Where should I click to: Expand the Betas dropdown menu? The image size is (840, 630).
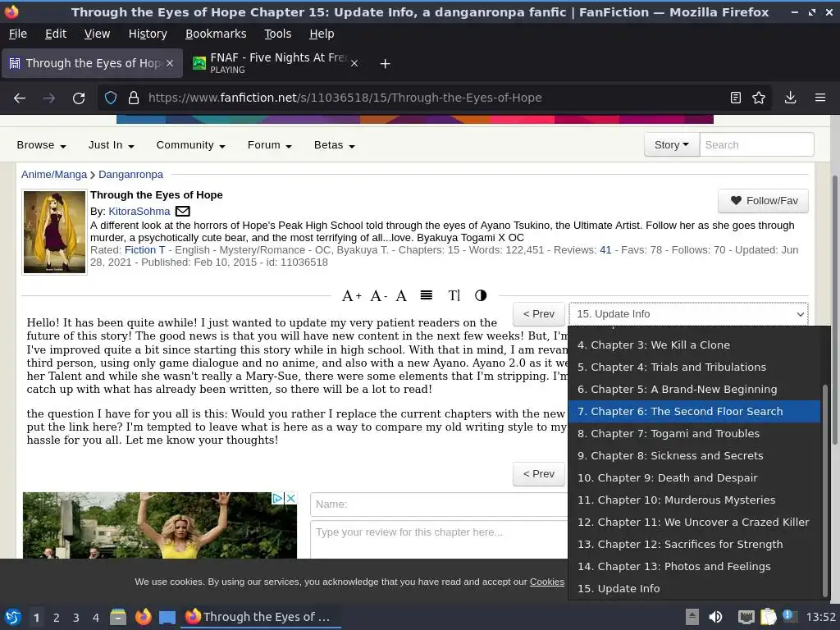pos(335,145)
